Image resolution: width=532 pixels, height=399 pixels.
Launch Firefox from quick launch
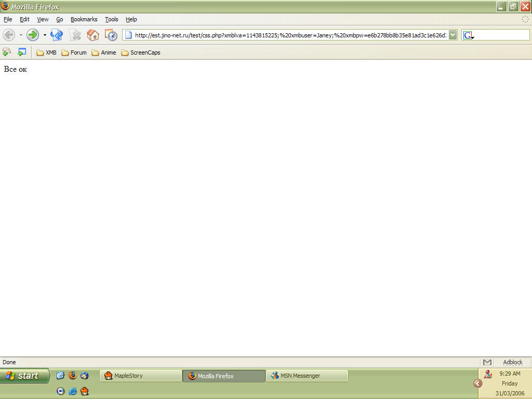click(73, 375)
